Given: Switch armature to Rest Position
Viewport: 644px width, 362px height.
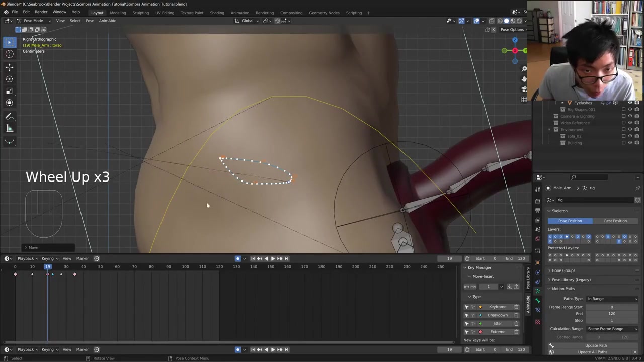Looking at the screenshot, I should click(615, 221).
